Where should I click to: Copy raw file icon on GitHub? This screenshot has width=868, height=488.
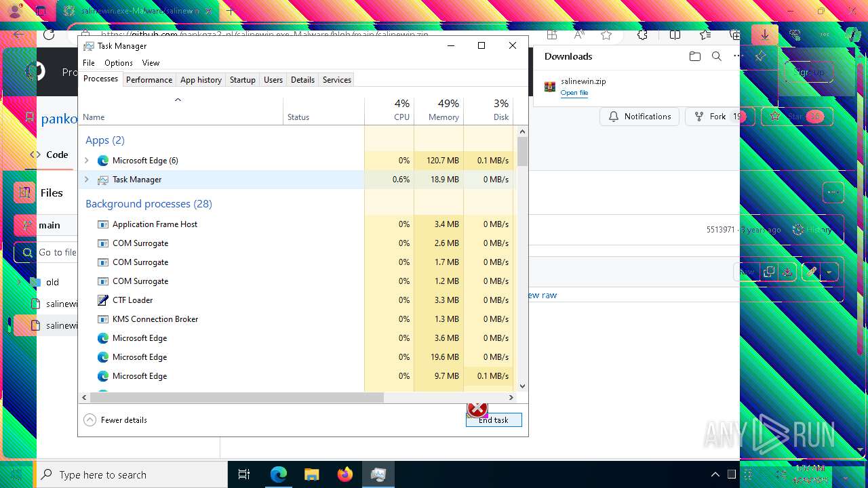pyautogui.click(x=769, y=272)
